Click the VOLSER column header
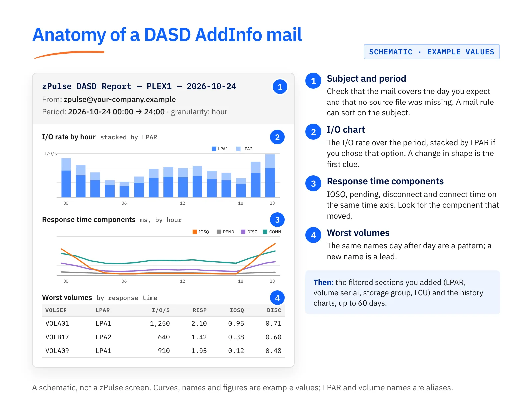This screenshot has height=414, width=532. tap(56, 310)
